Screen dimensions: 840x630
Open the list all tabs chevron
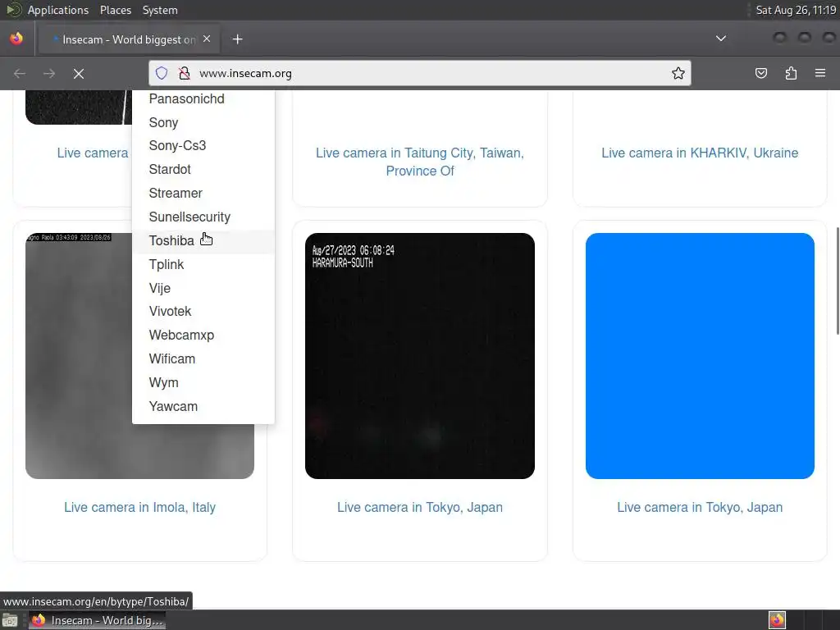click(721, 39)
